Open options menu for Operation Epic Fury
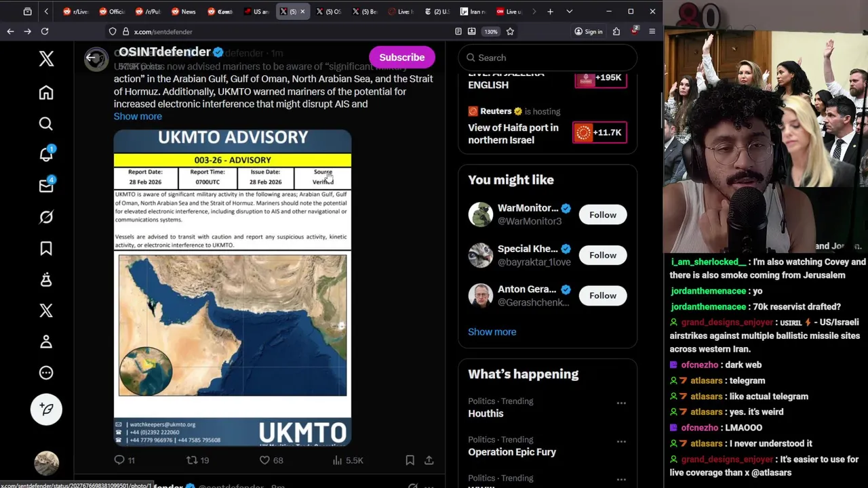The image size is (868, 488). (x=620, y=442)
